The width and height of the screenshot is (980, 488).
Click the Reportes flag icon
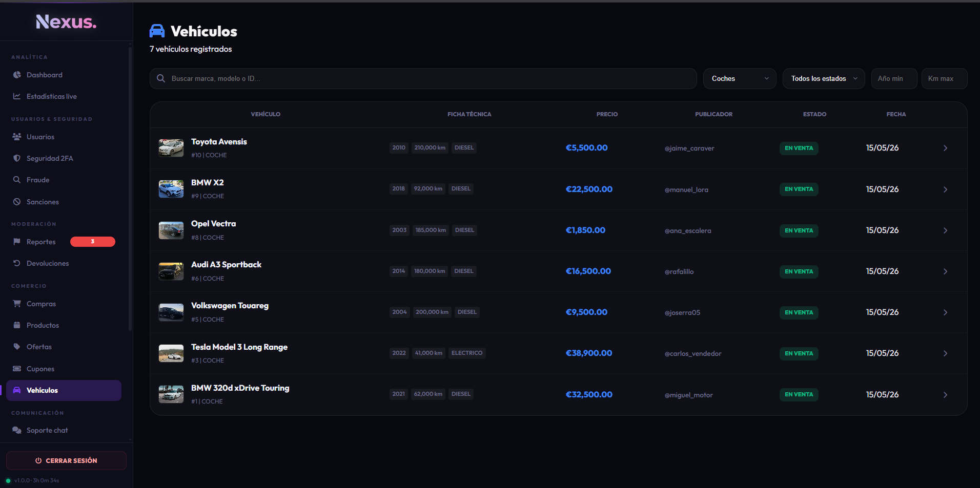pos(17,242)
